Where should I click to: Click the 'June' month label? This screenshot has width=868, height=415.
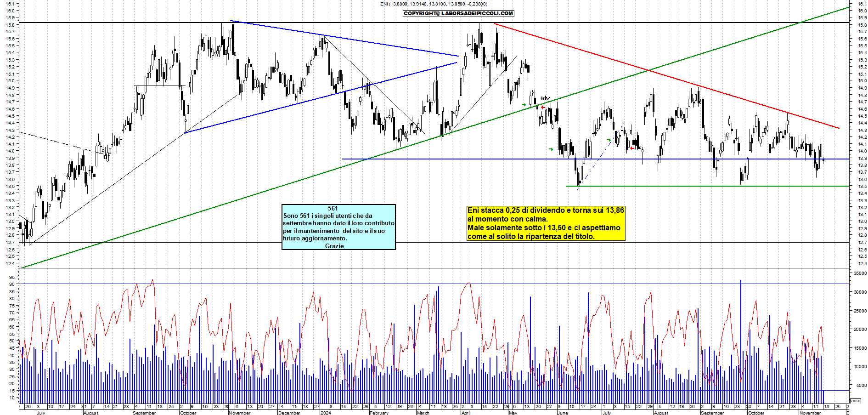(x=562, y=413)
